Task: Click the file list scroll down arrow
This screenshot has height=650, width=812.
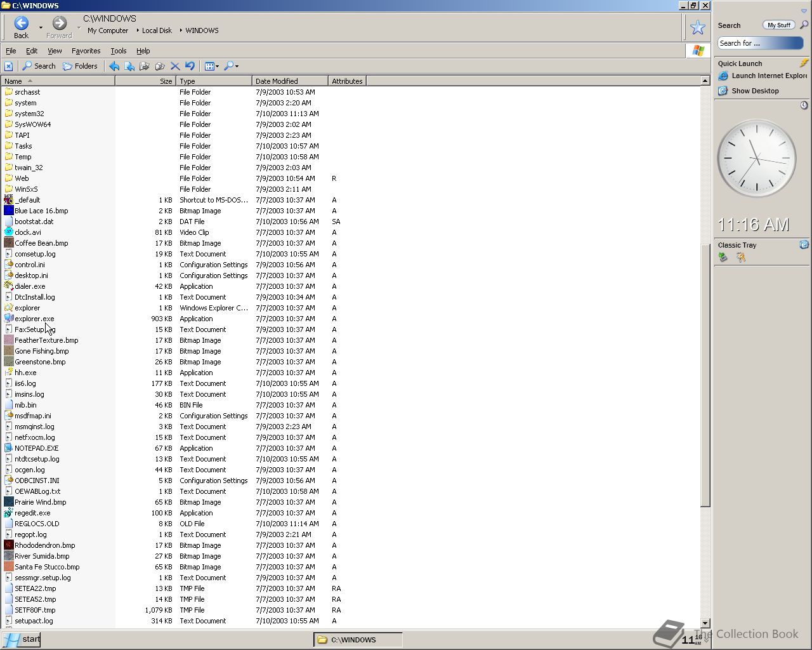Action: 705,623
